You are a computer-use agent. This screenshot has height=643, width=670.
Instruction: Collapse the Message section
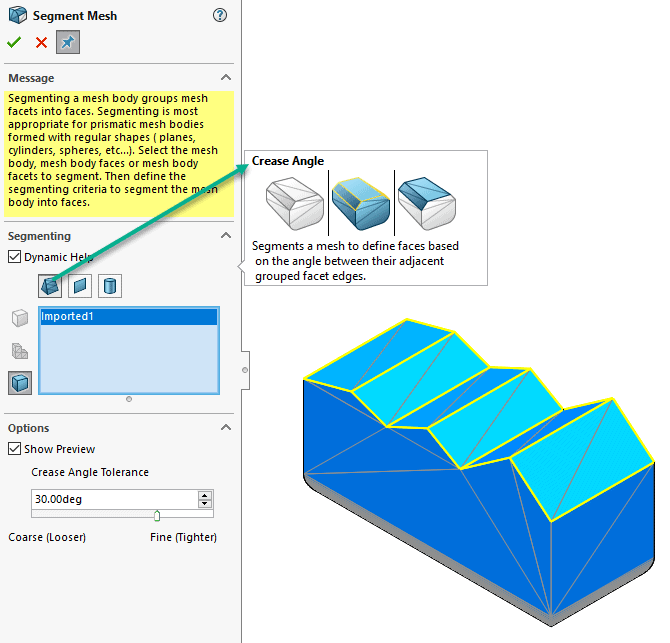pos(226,78)
